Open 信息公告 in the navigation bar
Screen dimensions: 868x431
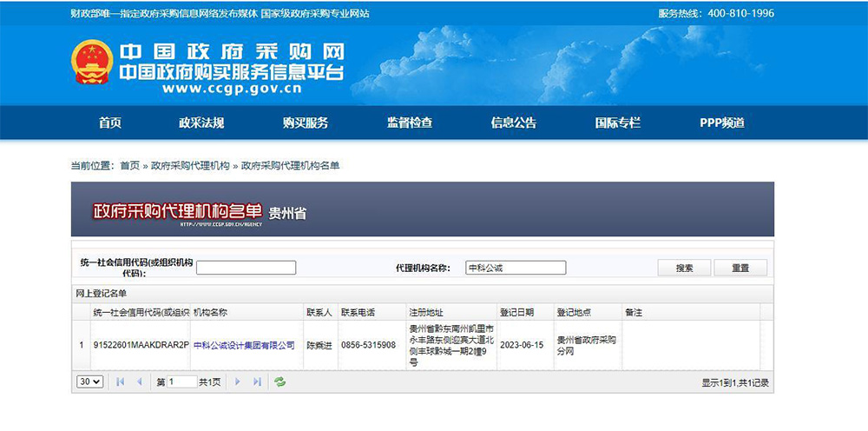click(x=514, y=123)
